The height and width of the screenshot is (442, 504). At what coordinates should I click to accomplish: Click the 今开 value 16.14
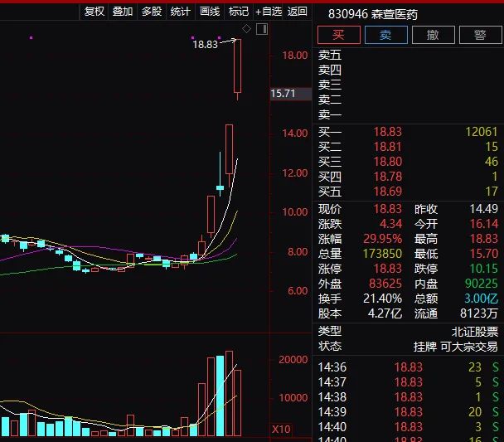click(x=484, y=224)
